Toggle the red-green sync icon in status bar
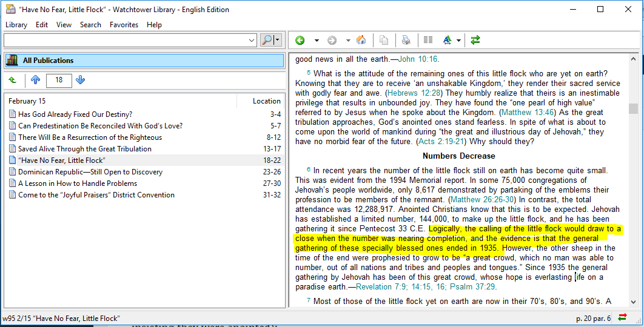644x327 pixels. pyautogui.click(x=622, y=317)
